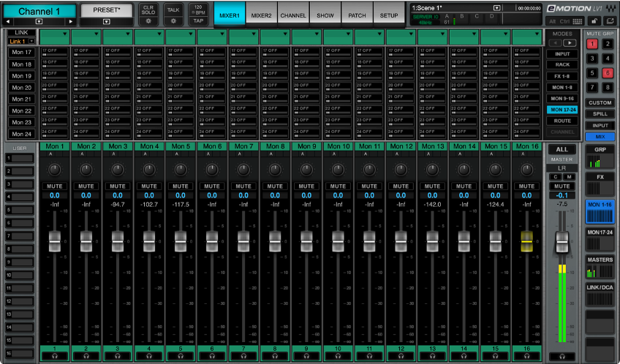Screen dimensions: 620x364
Task: Click the Mon 16 yellow fader
Action: [526, 241]
